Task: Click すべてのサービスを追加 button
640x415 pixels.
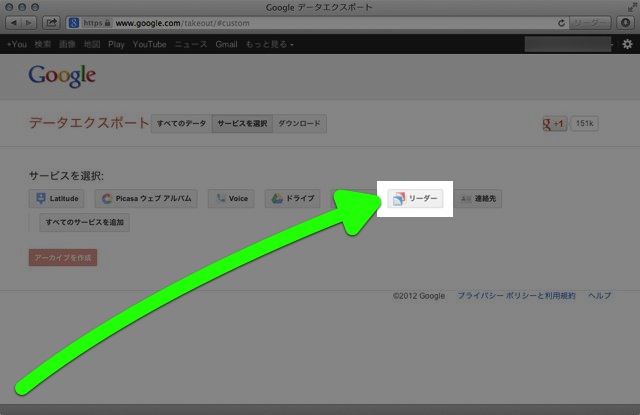Action: click(84, 222)
